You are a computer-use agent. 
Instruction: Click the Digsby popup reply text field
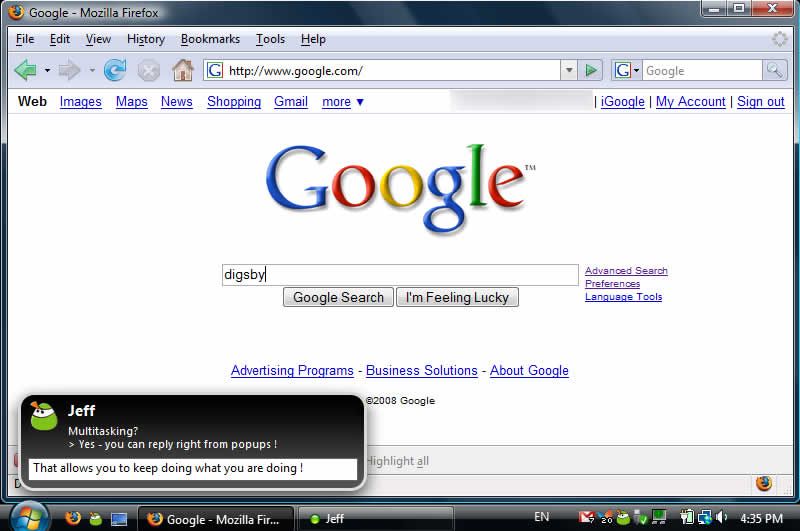pos(193,468)
